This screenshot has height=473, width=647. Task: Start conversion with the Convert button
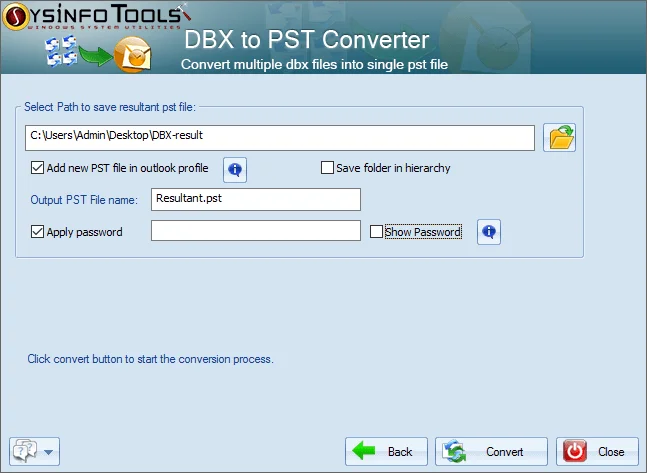pyautogui.click(x=491, y=452)
